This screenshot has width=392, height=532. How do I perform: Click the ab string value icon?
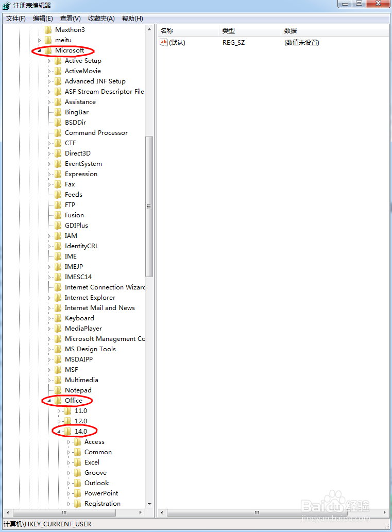tap(164, 42)
